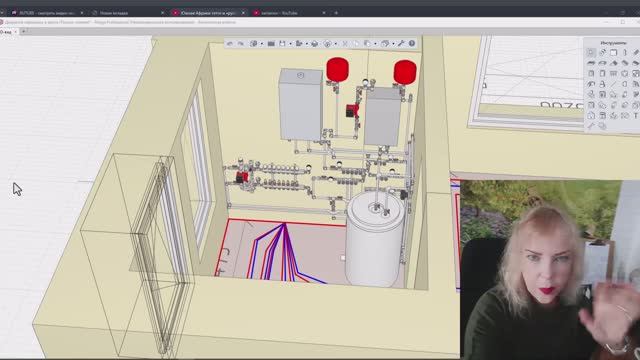Screen dimensions: 640x360
Task: Click the copy icon in the toolbar
Action: coord(357,44)
